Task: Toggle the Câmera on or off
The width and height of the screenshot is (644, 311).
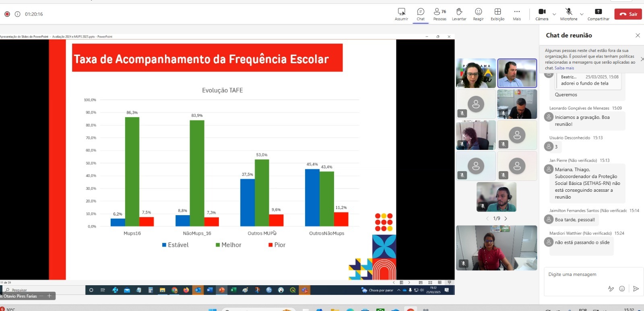Action: (542, 14)
